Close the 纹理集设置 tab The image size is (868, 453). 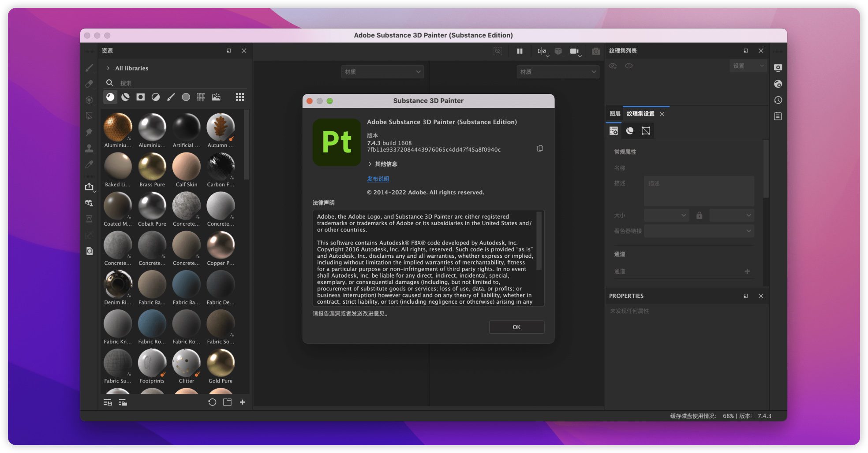coord(662,114)
